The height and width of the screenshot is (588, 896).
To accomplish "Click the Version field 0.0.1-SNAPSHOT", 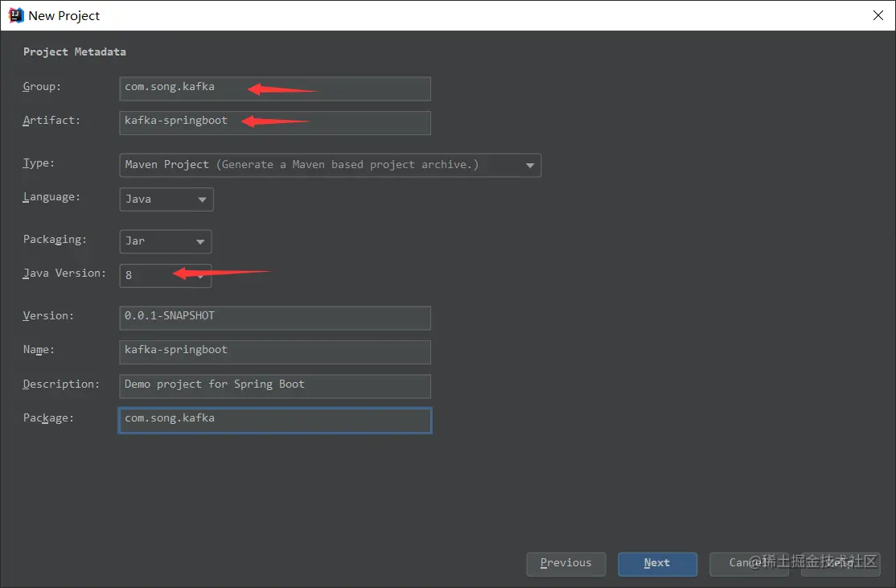I will (275, 318).
